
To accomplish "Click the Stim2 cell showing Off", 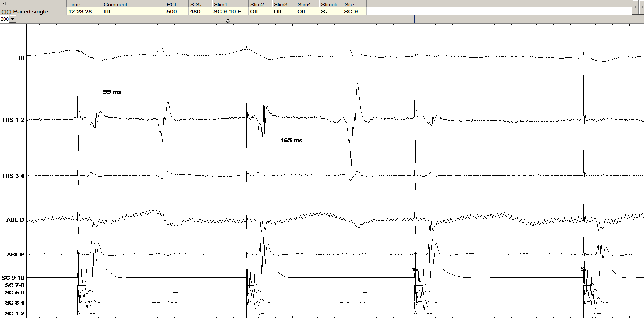I will (x=260, y=11).
